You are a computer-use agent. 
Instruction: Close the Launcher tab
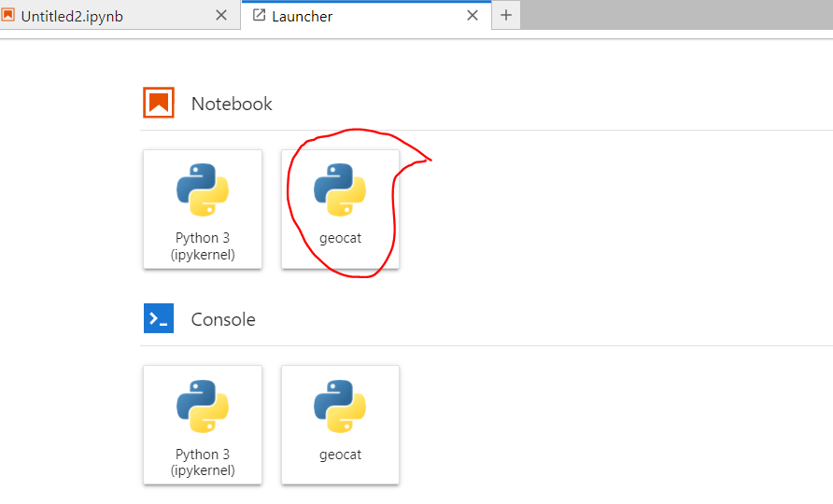(473, 16)
